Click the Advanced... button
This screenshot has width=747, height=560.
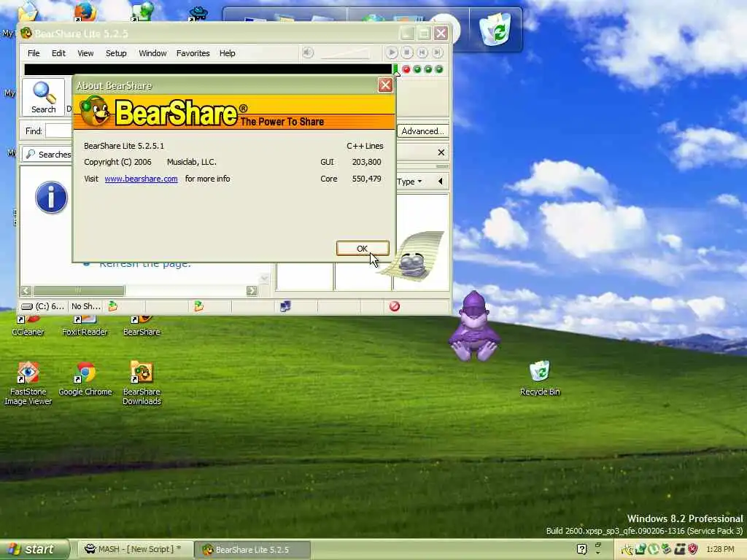pyautogui.click(x=422, y=131)
